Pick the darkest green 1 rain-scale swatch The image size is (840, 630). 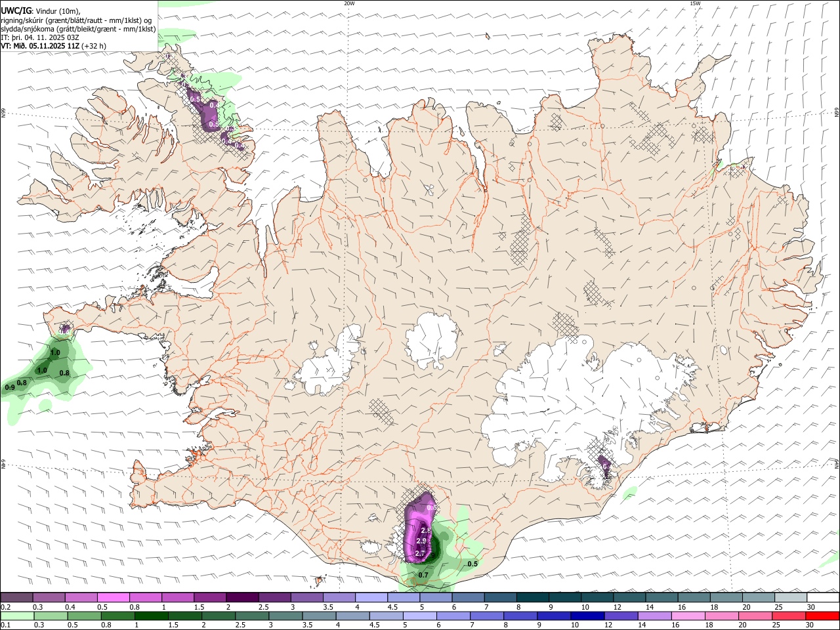tap(151, 616)
